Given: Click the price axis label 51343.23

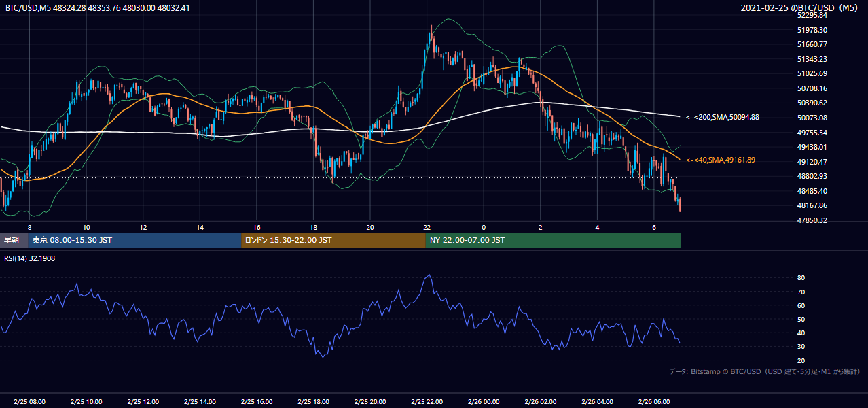Looking at the screenshot, I should coord(812,59).
